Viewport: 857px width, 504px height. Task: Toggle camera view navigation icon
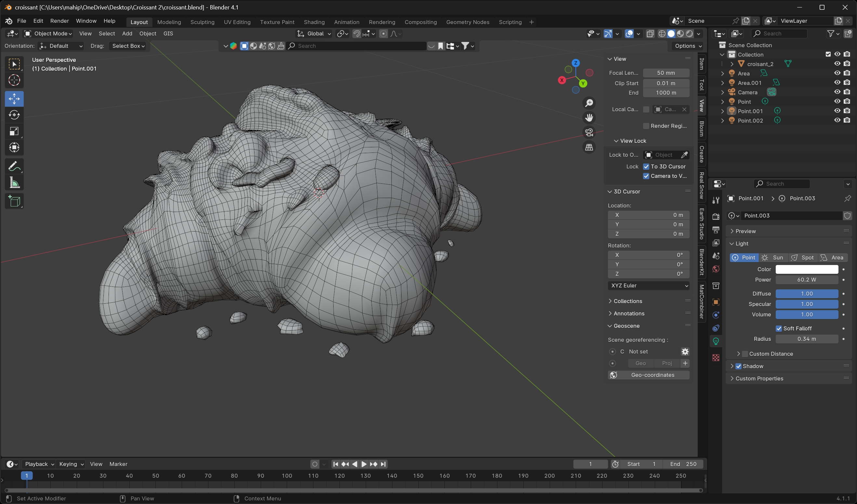pyautogui.click(x=589, y=132)
